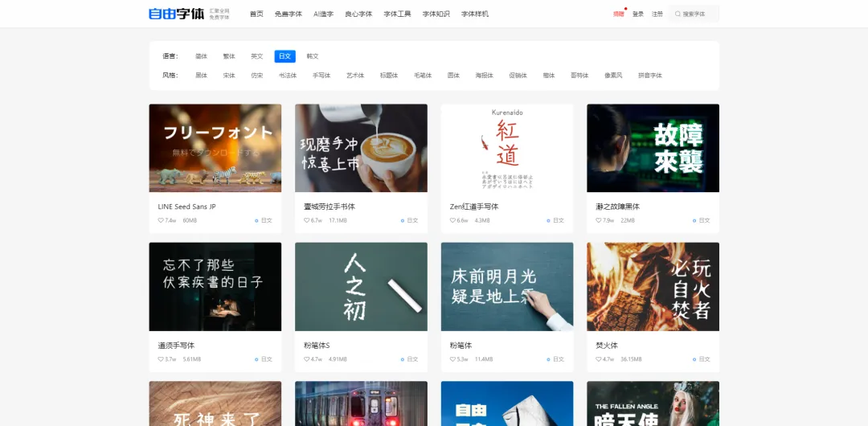
Task: Select the 繁体 language filter
Action: (229, 56)
